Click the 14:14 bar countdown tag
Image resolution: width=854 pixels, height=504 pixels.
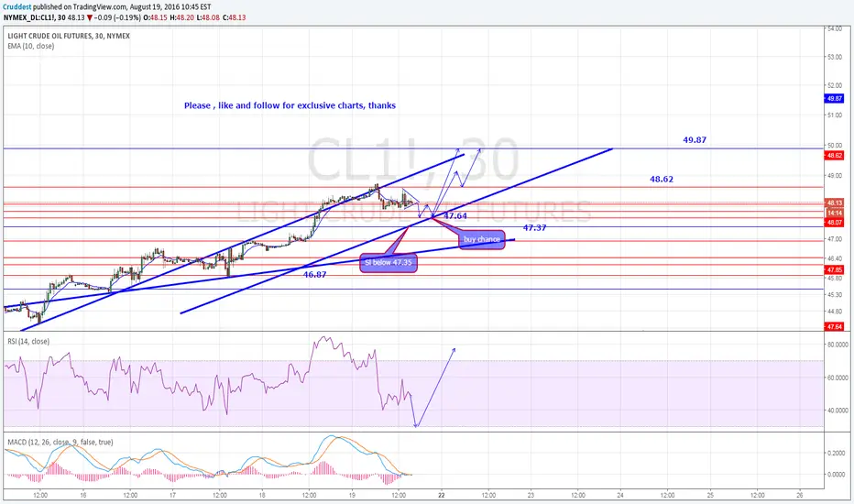(835, 213)
